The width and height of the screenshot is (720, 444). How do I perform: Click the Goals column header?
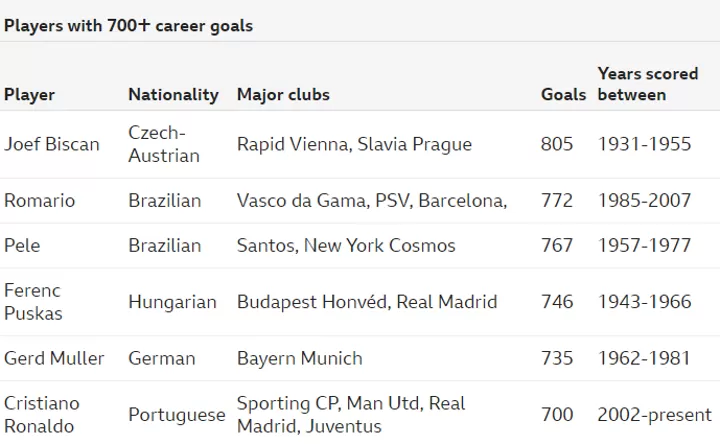click(563, 95)
